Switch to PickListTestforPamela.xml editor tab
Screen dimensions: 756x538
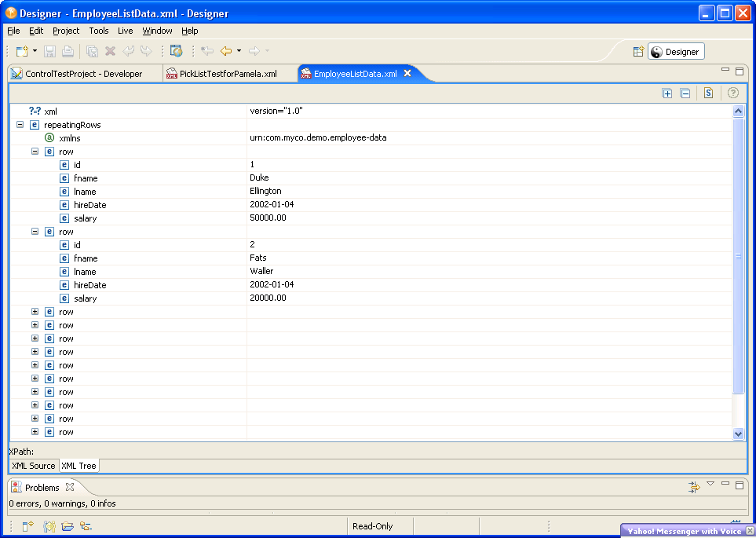[x=228, y=74]
